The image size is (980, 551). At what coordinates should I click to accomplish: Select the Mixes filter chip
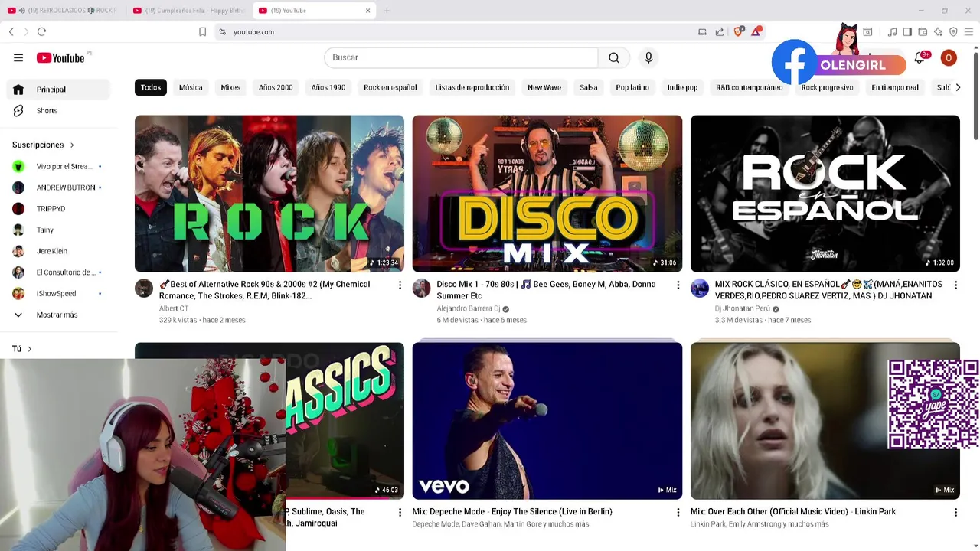[x=230, y=87]
